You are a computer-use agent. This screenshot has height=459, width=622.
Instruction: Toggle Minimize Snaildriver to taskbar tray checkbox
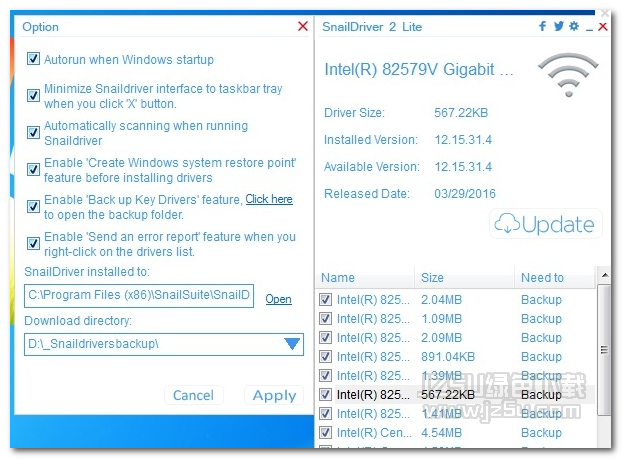pyautogui.click(x=33, y=95)
